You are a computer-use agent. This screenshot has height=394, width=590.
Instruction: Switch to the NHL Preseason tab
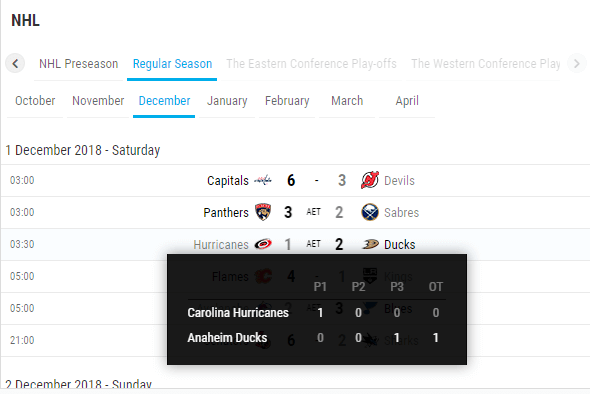[78, 64]
